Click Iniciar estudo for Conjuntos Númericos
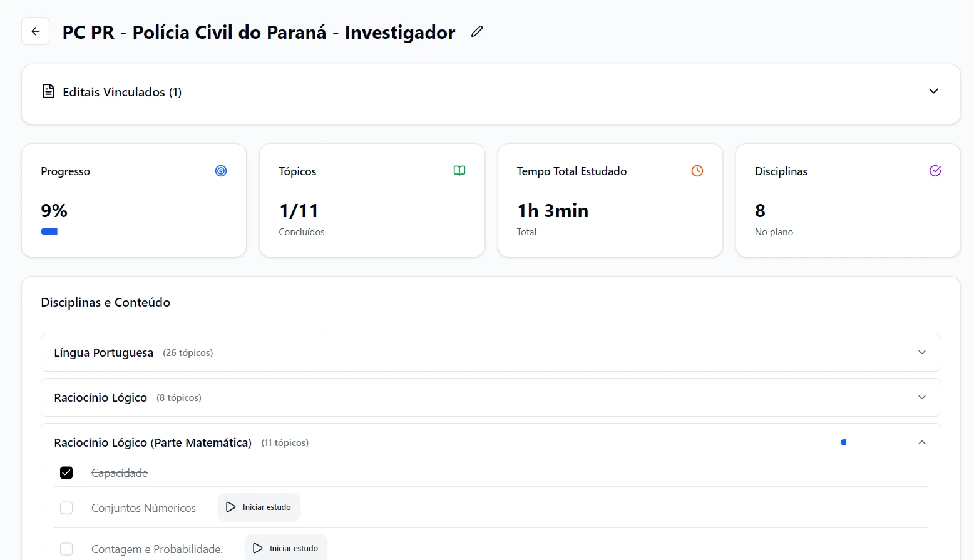Screen dimensions: 974x560 click(259, 507)
